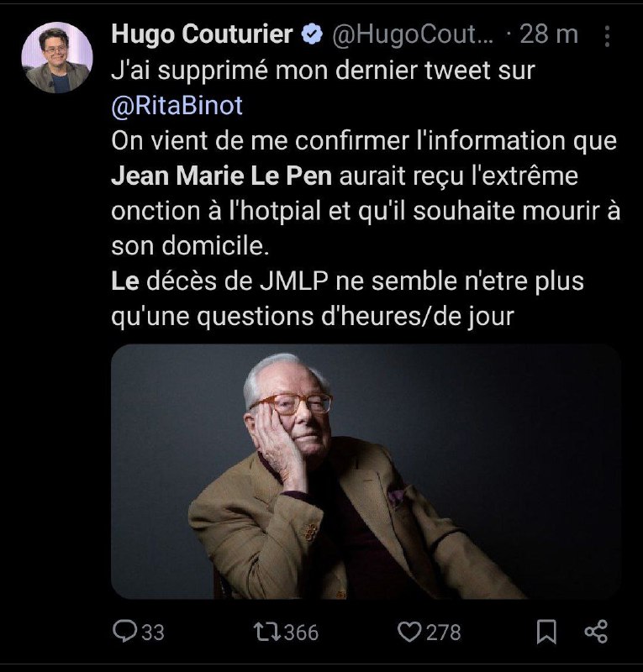Click the sentence 'Le décès de JMLP'
The width and height of the screenshot is (643, 672).
219,281
